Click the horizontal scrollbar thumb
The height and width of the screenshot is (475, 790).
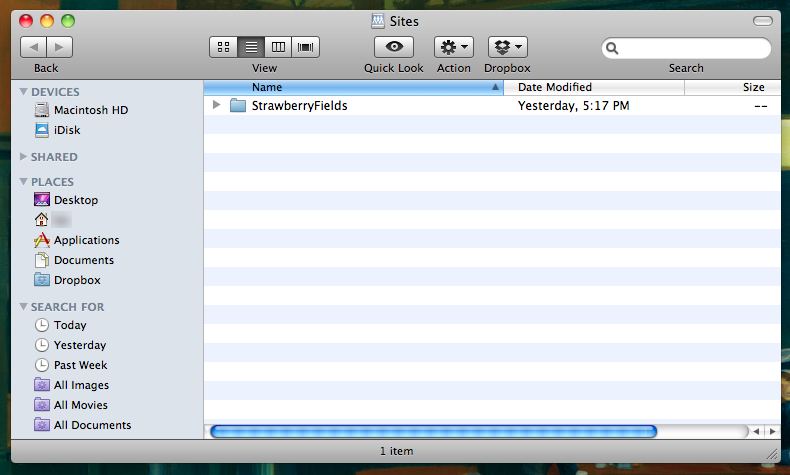click(433, 431)
